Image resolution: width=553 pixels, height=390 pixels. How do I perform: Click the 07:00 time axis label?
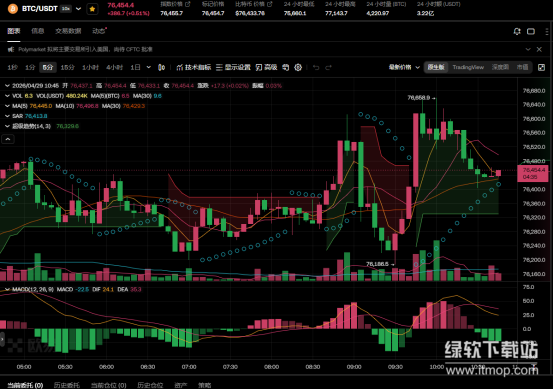click(189, 367)
